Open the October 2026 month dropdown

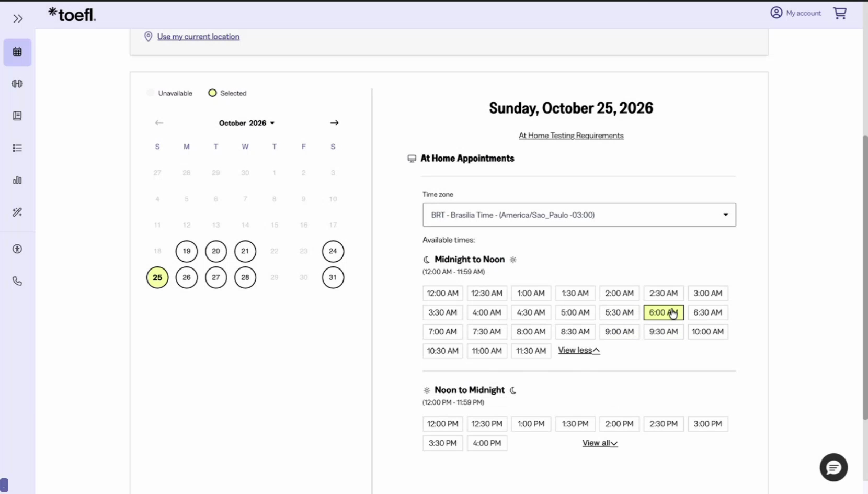point(247,123)
